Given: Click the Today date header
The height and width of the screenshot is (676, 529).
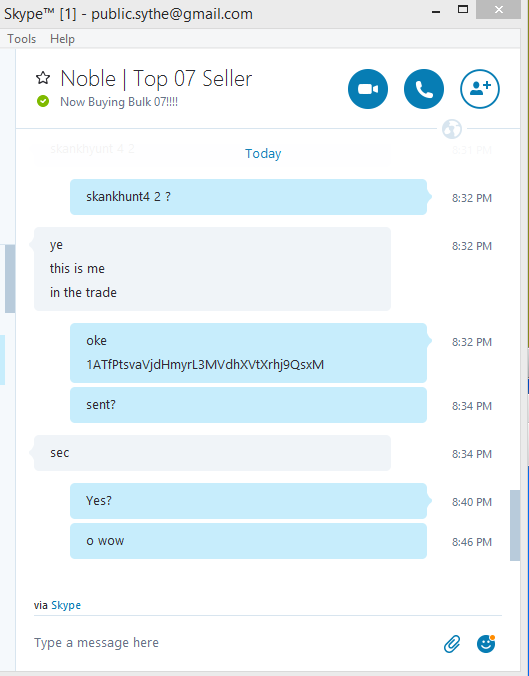Looking at the screenshot, I should click(263, 153).
